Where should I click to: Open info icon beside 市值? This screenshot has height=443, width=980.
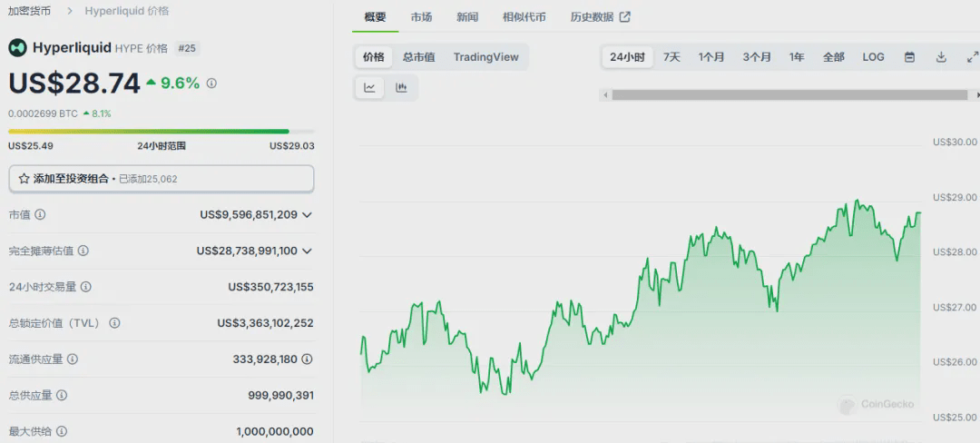pyautogui.click(x=40, y=214)
